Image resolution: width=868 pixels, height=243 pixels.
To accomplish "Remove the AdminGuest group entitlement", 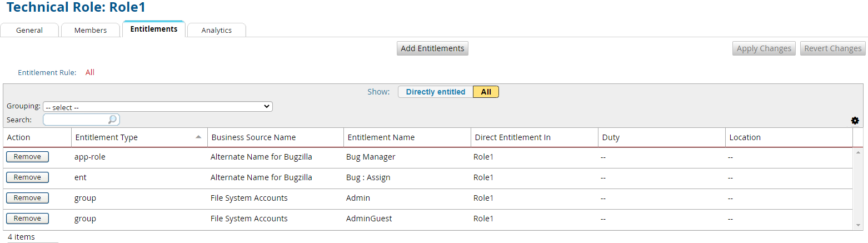I will click(27, 219).
